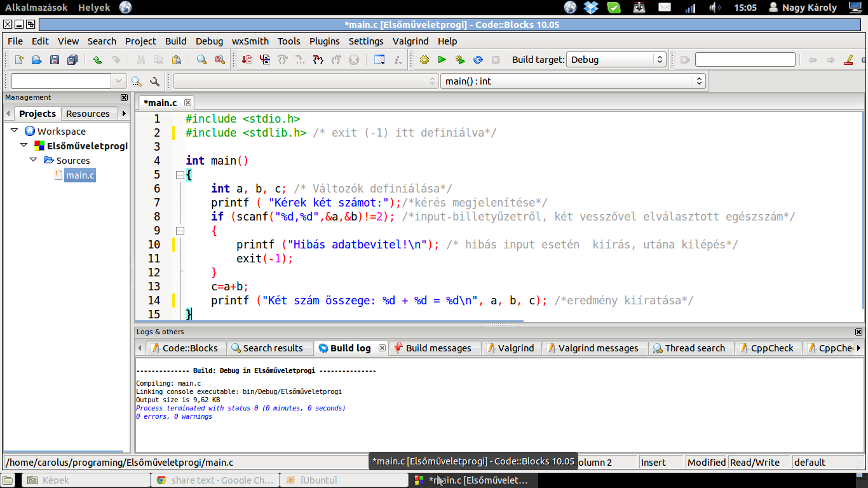Open a file using the folder icon
868x488 pixels.
tap(37, 60)
